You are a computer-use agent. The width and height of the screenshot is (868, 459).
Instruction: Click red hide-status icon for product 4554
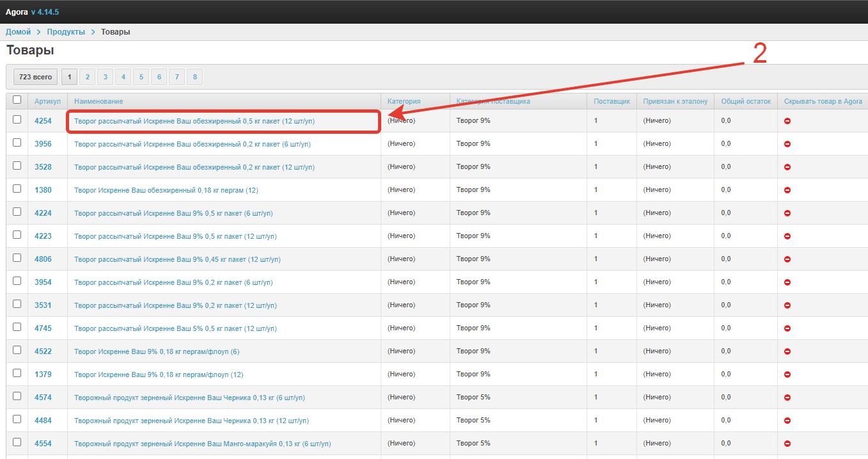point(787,444)
